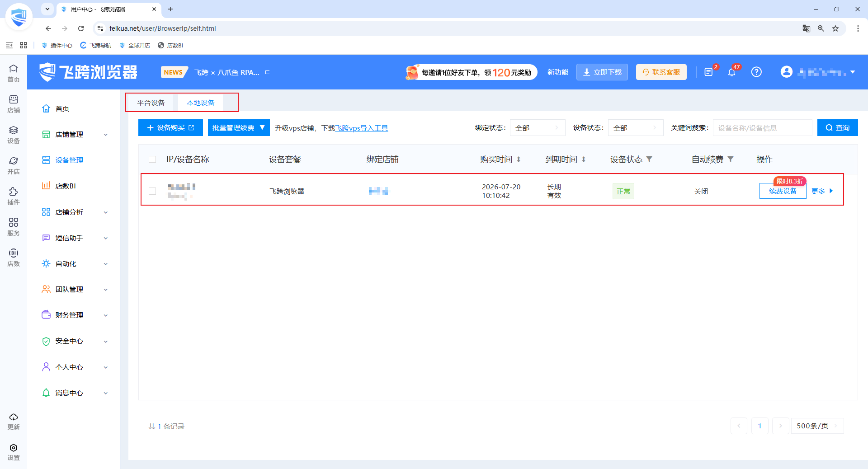Bookmark this page with the star icon
Image resolution: width=868 pixels, height=469 pixels.
click(835, 28)
